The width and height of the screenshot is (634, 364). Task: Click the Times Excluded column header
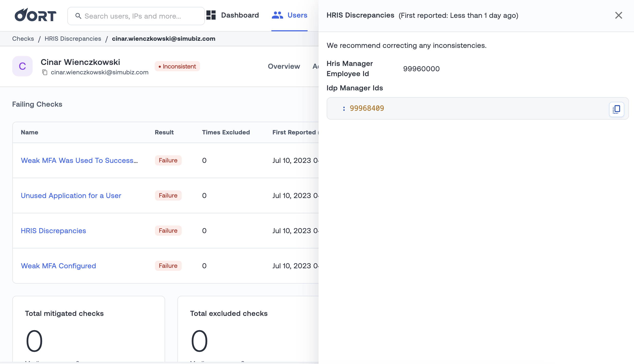click(226, 132)
